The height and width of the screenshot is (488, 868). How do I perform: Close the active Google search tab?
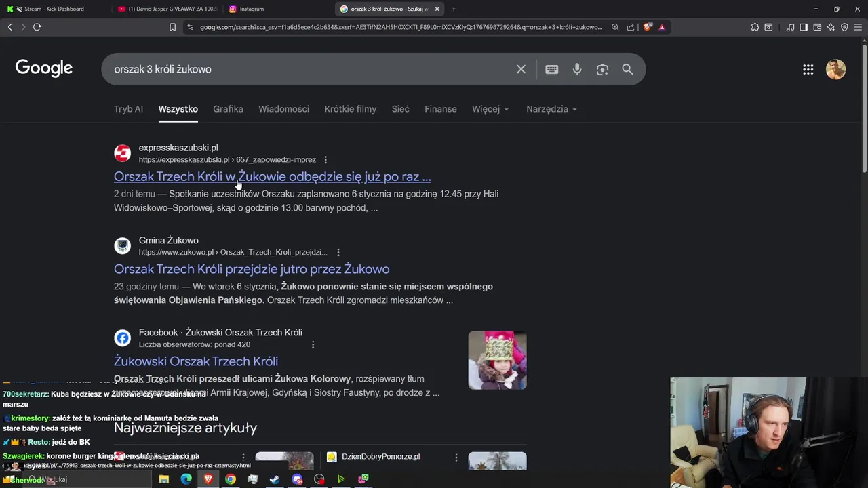437,9
